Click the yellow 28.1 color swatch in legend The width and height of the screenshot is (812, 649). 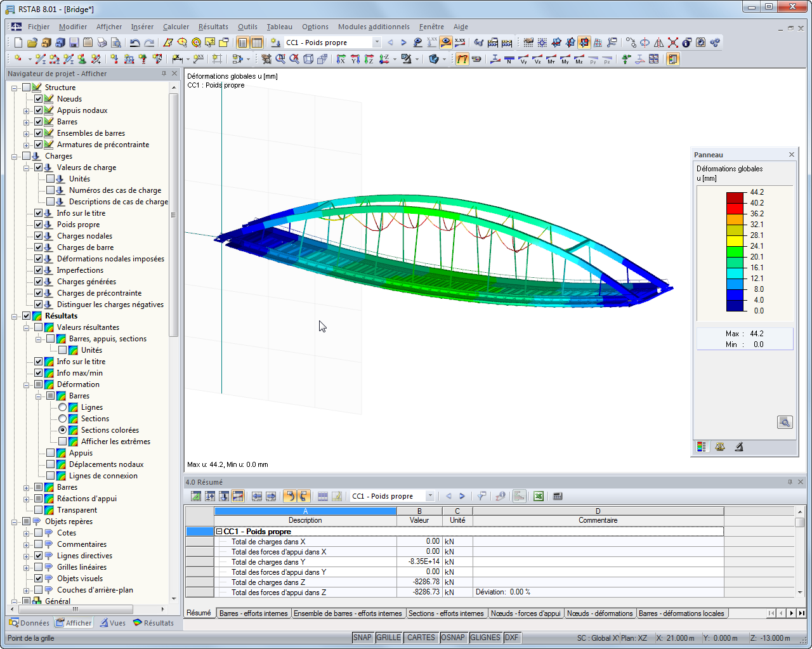735,240
